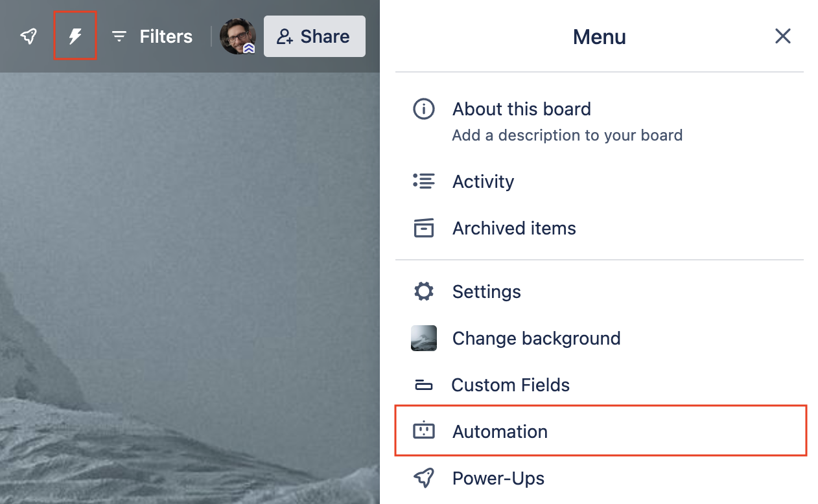Open automation via the lightning bolt icon
818x504 pixels.
[x=75, y=36]
